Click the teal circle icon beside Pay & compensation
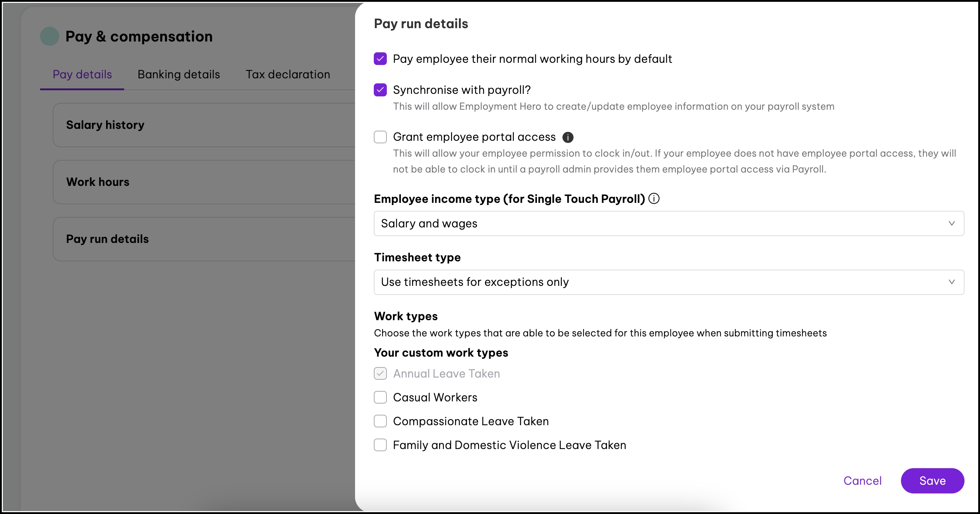Viewport: 980px width, 514px height. tap(49, 36)
